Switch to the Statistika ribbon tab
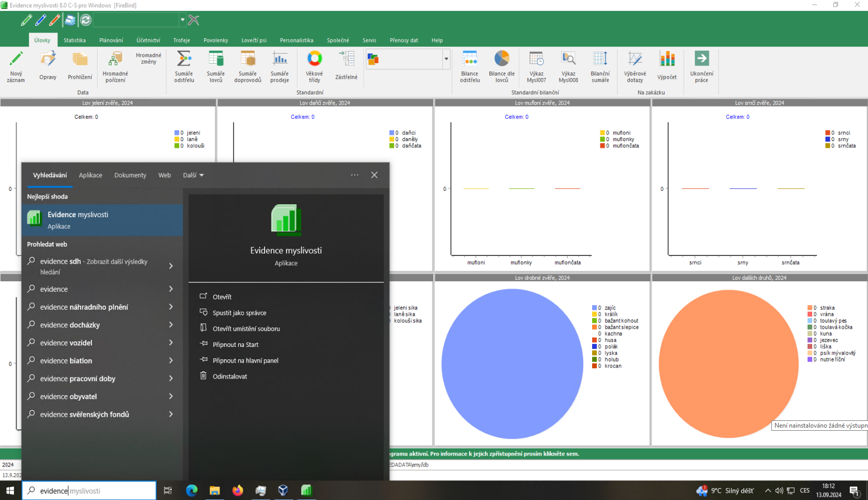The image size is (868, 500). [x=75, y=40]
